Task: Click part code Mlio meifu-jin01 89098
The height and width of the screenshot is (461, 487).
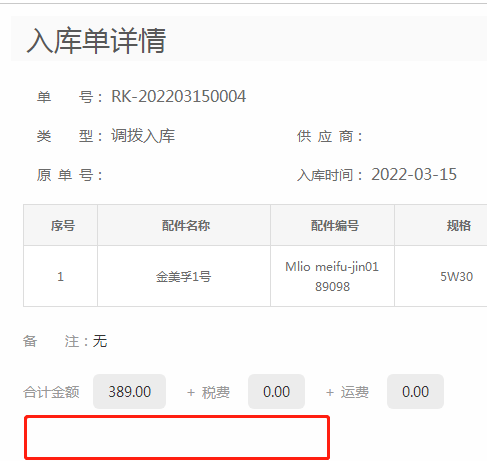Action: 332,276
